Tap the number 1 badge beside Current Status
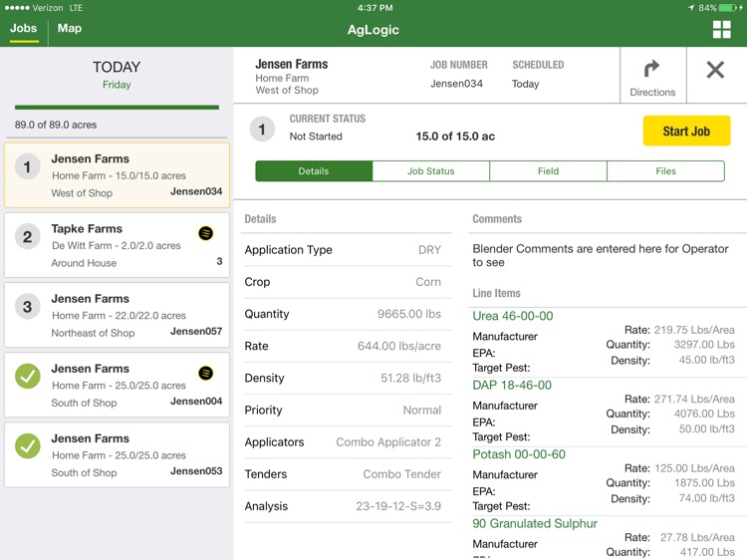Image resolution: width=747 pixels, height=560 pixels. 262,130
